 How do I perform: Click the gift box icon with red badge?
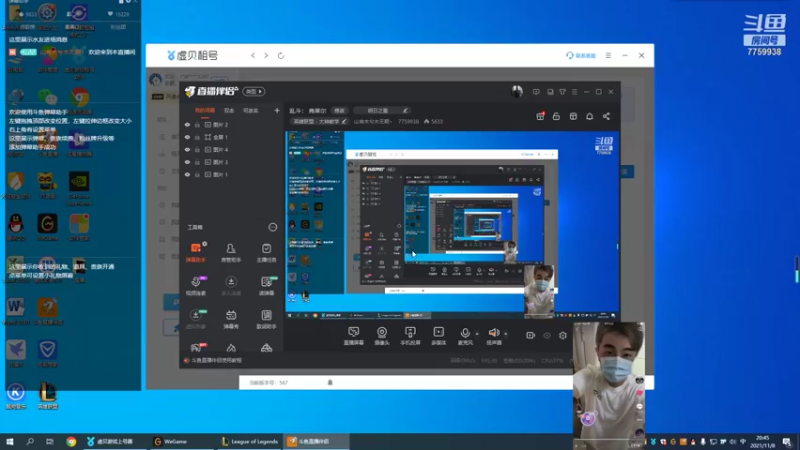pyautogui.click(x=540, y=116)
